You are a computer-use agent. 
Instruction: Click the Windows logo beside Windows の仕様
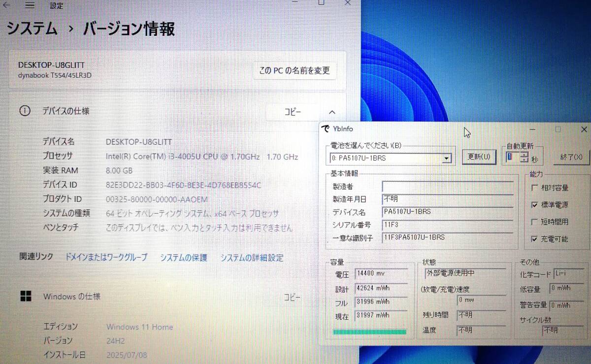coord(26,297)
